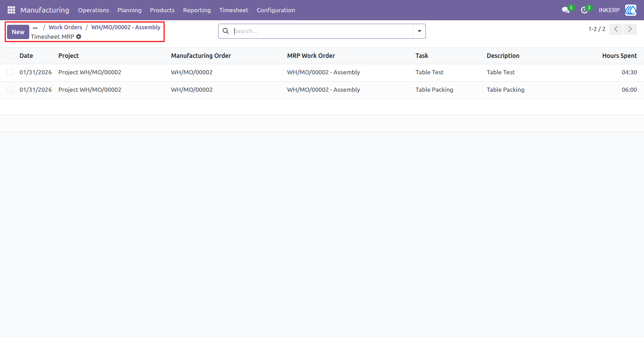644x337 pixels.
Task: Go to next page arrow
Action: pyautogui.click(x=630, y=29)
